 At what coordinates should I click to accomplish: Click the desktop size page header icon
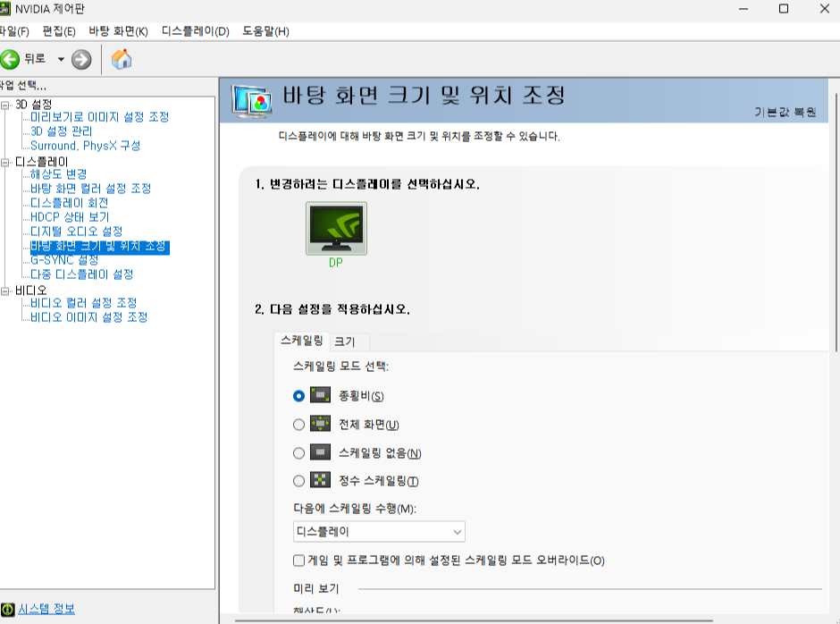pyautogui.click(x=252, y=101)
